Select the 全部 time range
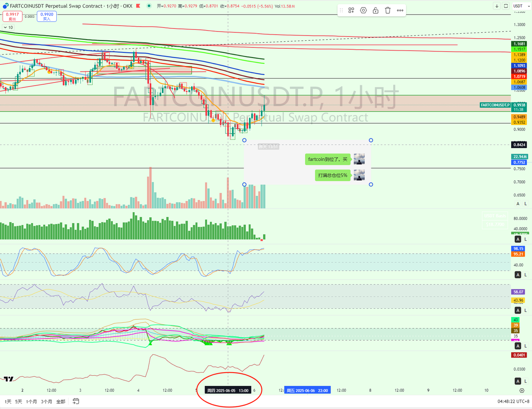 click(61, 401)
